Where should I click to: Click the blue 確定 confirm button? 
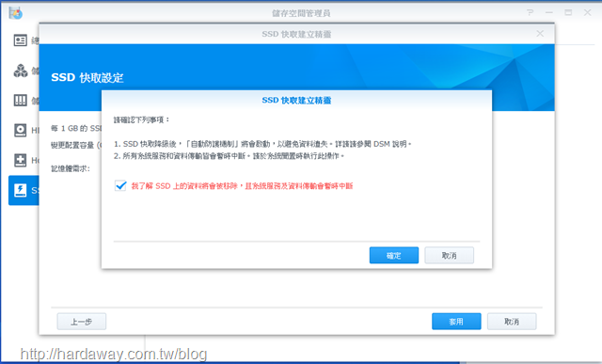[x=394, y=255]
